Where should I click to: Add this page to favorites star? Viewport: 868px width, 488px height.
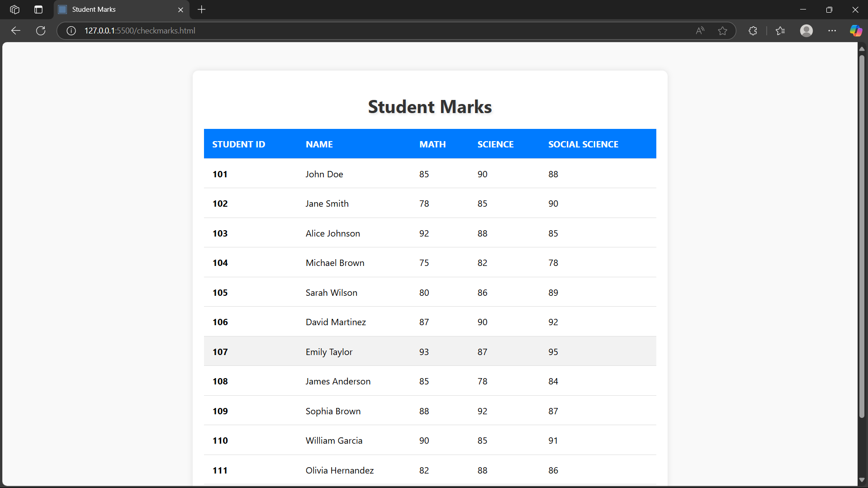[x=722, y=31]
